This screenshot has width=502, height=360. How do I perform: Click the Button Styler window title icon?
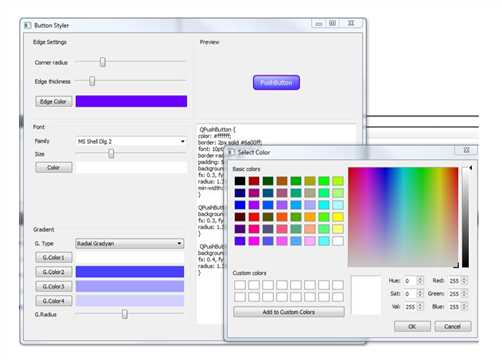(28, 25)
